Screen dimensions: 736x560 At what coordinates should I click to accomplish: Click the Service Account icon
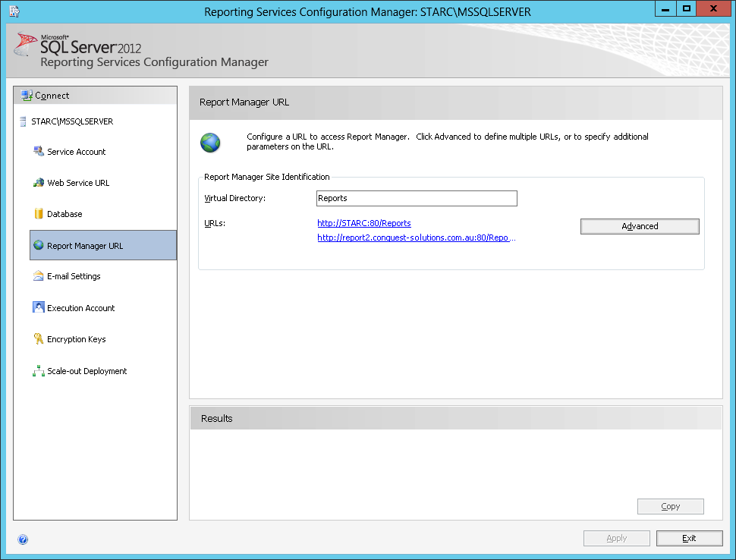(x=39, y=151)
